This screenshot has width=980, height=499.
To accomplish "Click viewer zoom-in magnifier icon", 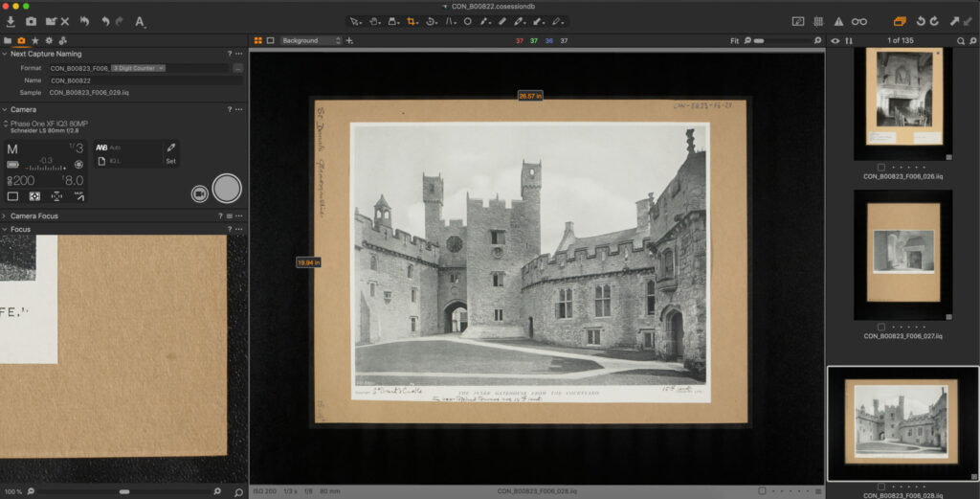I will (x=817, y=40).
